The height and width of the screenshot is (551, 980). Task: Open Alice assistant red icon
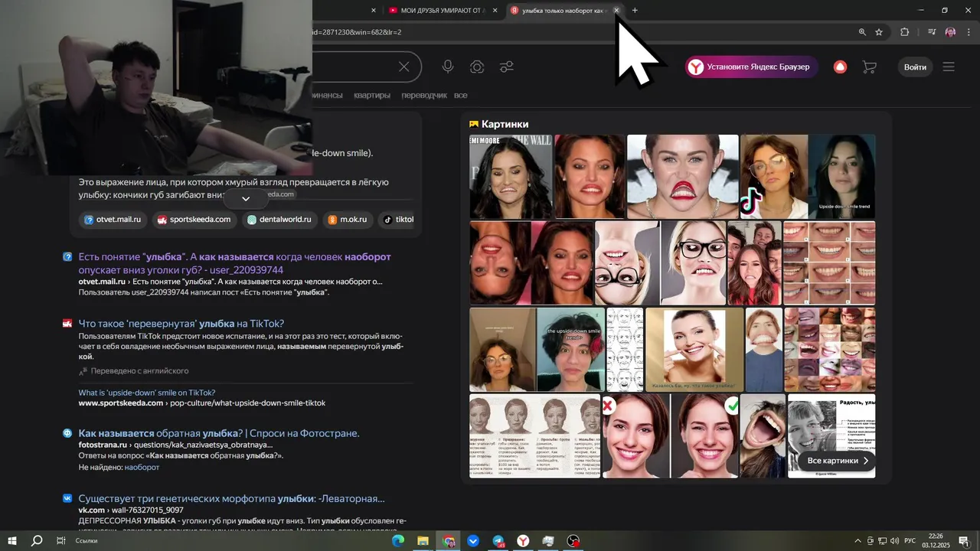click(x=840, y=67)
